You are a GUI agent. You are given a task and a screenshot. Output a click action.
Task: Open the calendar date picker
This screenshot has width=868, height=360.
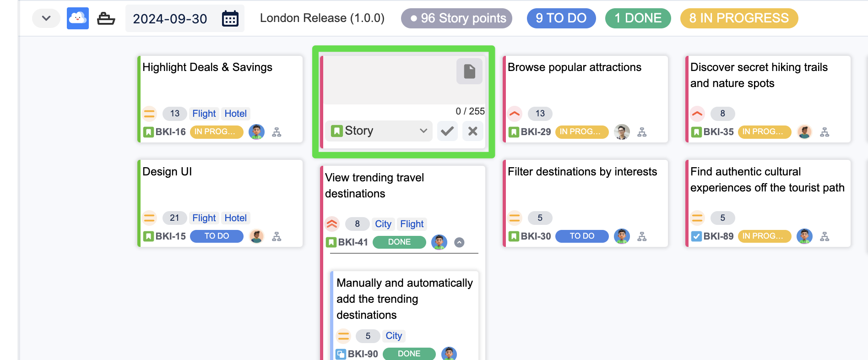pos(230,19)
